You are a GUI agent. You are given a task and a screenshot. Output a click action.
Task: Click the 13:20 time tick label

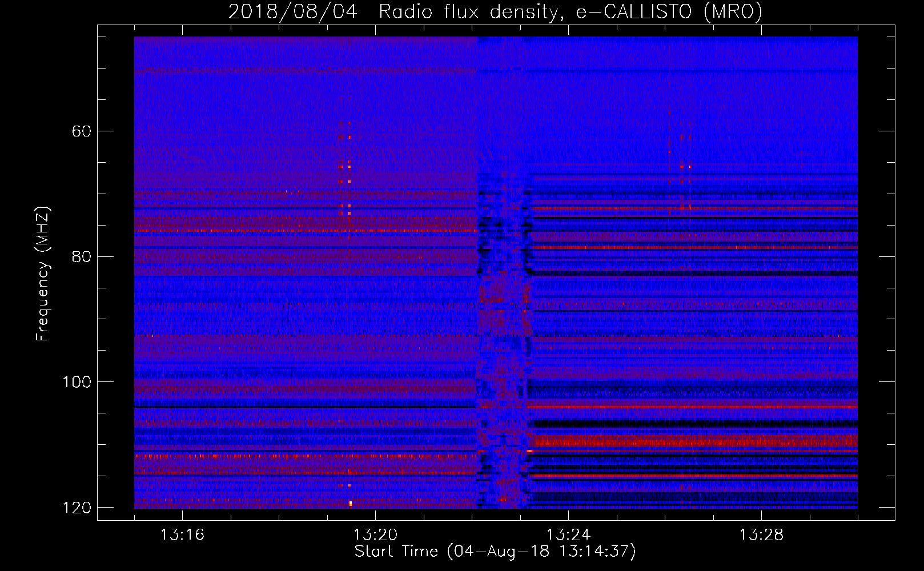point(375,535)
